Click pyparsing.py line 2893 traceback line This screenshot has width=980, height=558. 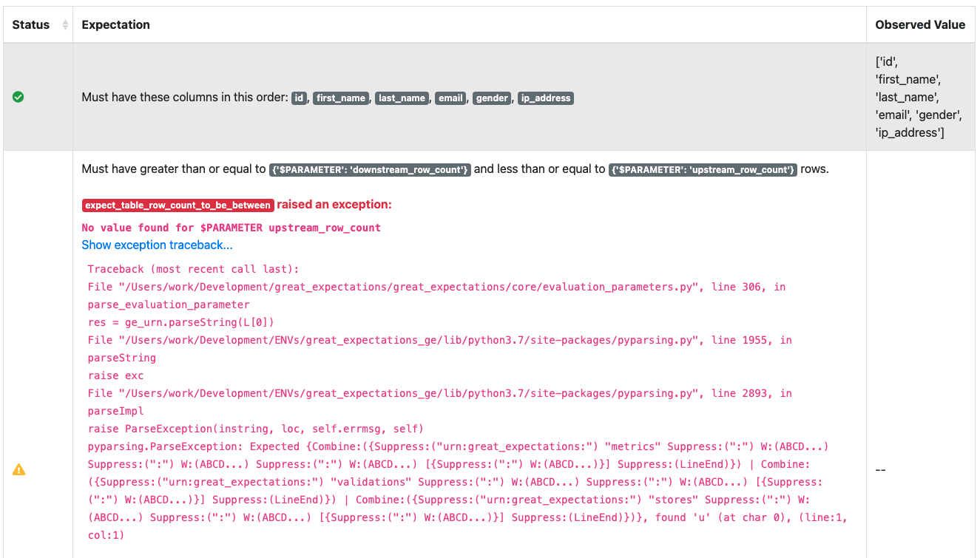(439, 393)
